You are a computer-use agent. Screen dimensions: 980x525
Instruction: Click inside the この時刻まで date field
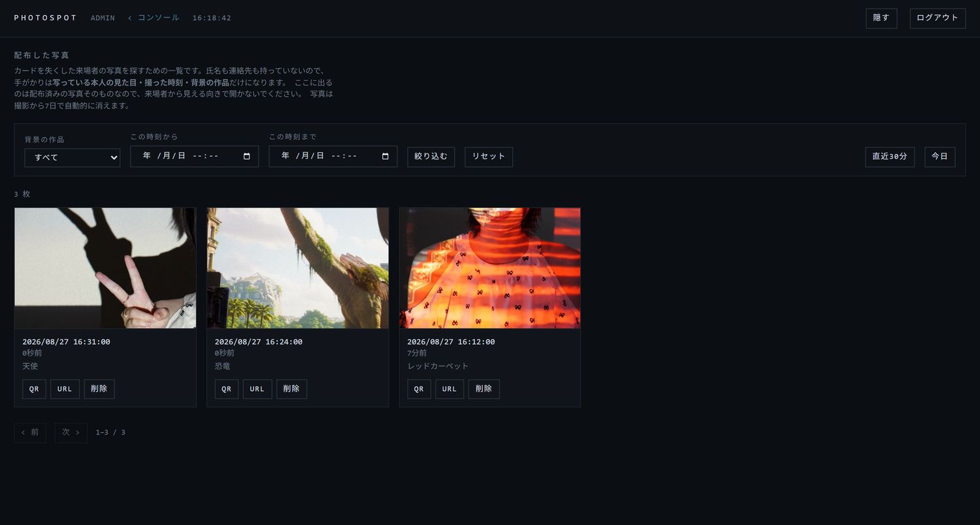(x=333, y=156)
